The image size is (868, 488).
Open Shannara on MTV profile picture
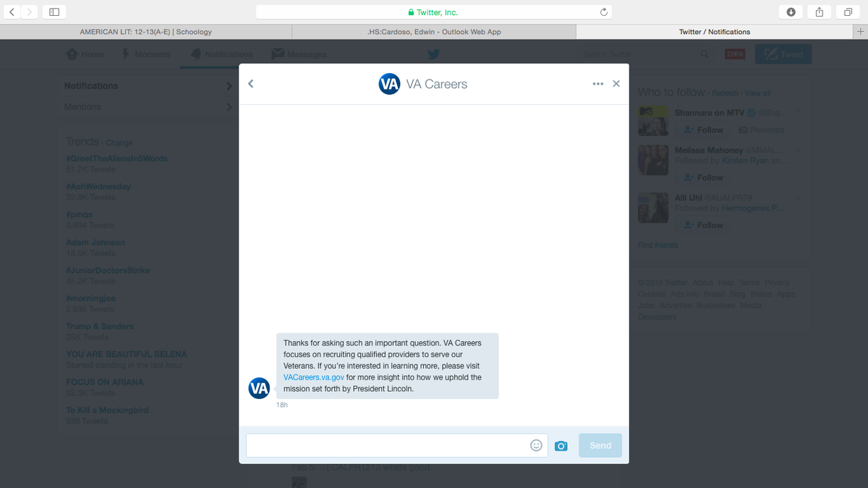652,121
